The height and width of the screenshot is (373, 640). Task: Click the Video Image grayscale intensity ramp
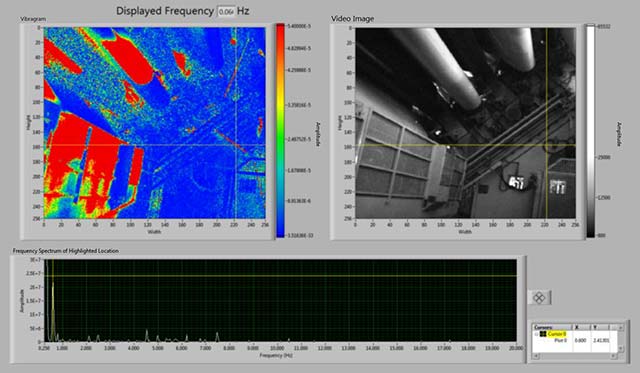tap(591, 131)
